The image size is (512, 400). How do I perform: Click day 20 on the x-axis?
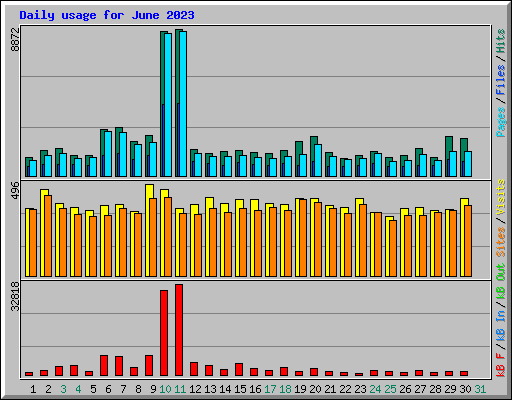(315, 389)
